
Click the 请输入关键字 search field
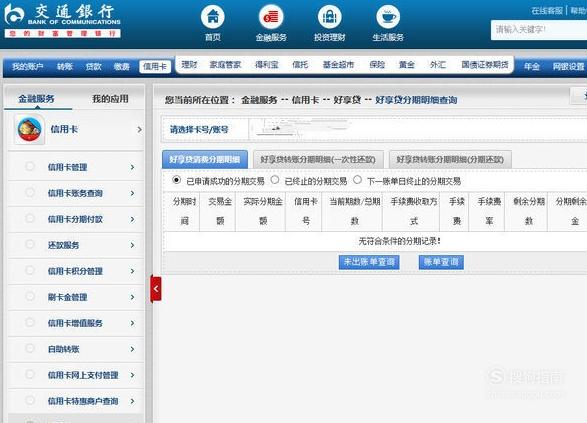pos(539,30)
